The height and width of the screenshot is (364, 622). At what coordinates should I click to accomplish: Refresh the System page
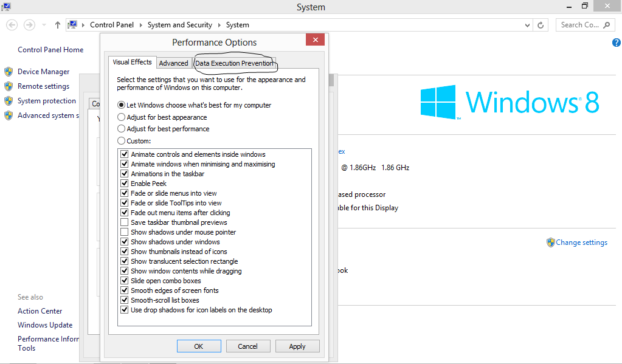coord(541,25)
